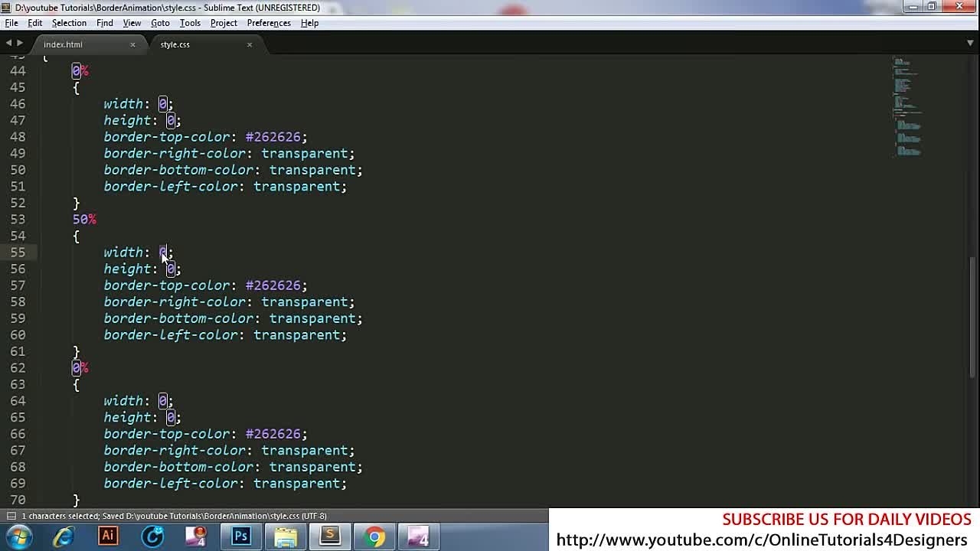The height and width of the screenshot is (551, 980).
Task: Go to the next tab with right arrow
Action: point(20,44)
